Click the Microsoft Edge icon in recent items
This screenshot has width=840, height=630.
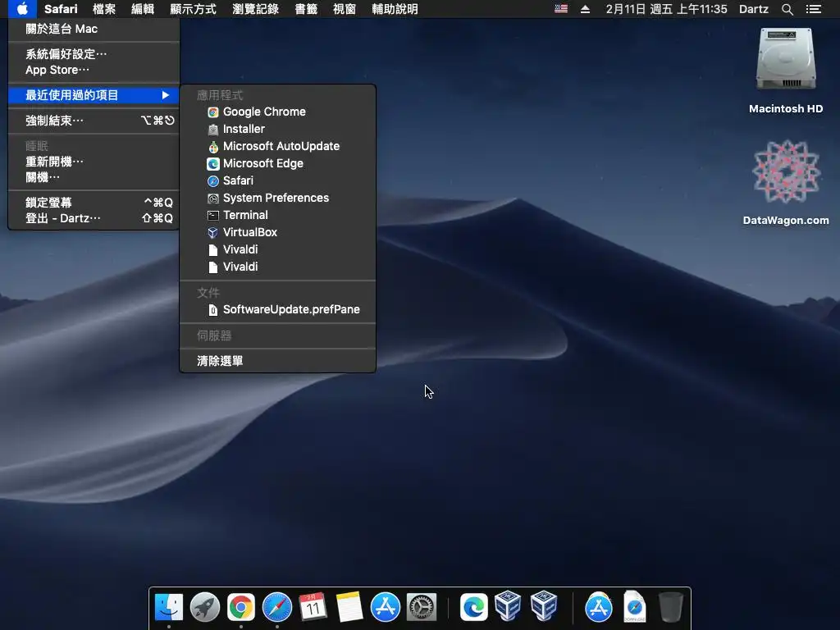pyautogui.click(x=212, y=163)
